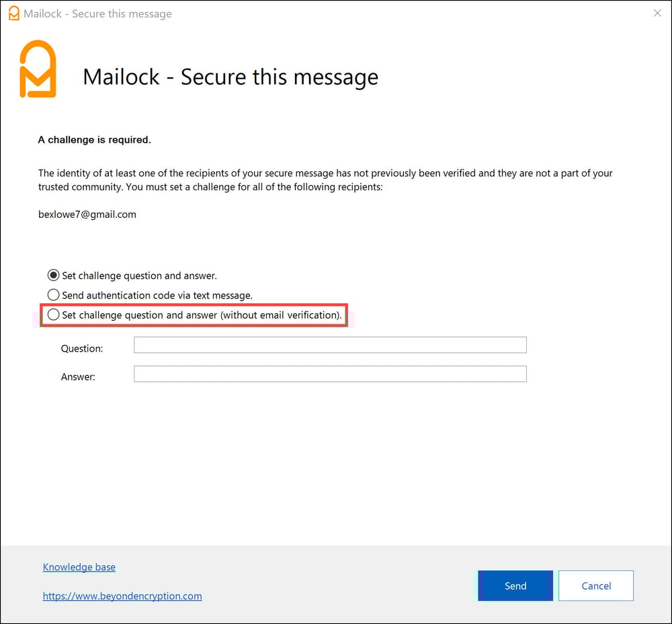This screenshot has height=624, width=672.
Task: Click the window title bar text
Action: [97, 13]
